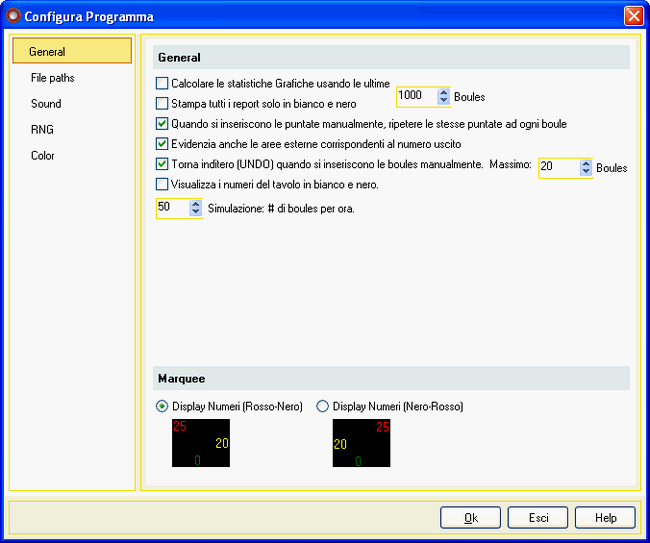Image resolution: width=650 pixels, height=543 pixels.
Task: Increase the 1000 Boules value with up arrow
Action: pyautogui.click(x=444, y=92)
